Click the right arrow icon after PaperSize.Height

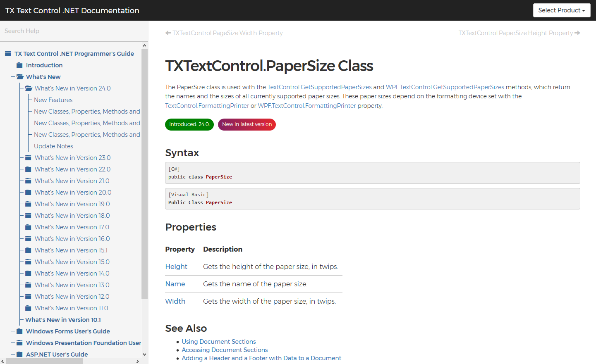577,33
